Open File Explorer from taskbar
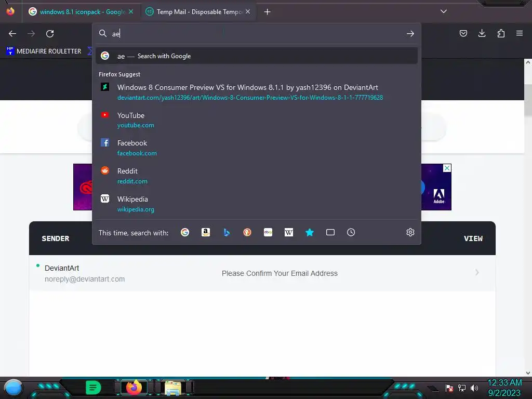 (x=173, y=388)
